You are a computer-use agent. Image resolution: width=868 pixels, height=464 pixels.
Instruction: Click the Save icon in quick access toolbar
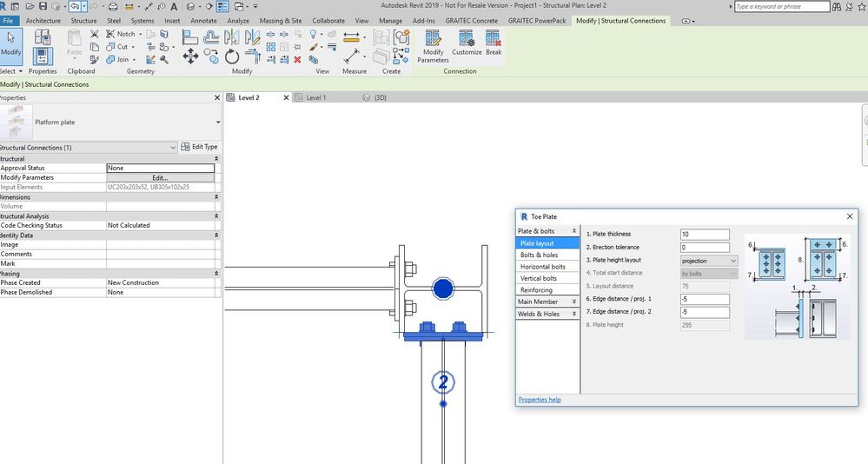point(43,7)
